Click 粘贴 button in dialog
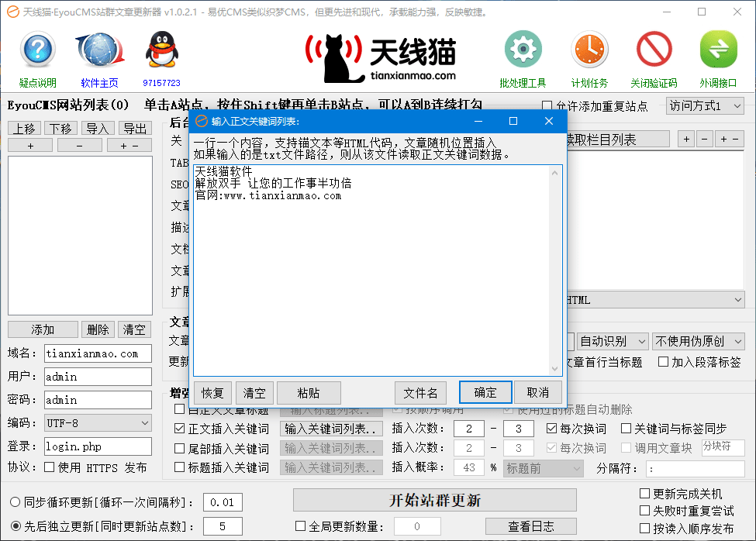This screenshot has width=756, height=541. coord(309,393)
